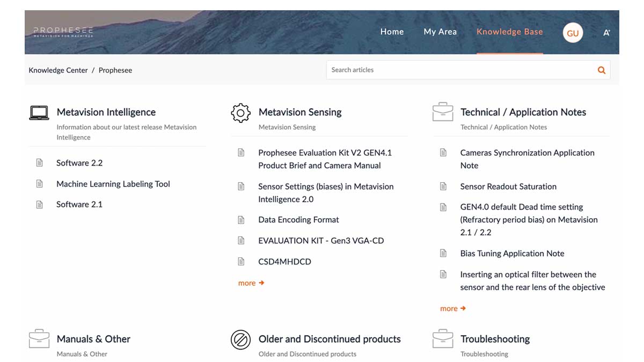This screenshot has width=644, height=362.
Task: Click the Older and Discontinued products icon
Action: (x=240, y=339)
